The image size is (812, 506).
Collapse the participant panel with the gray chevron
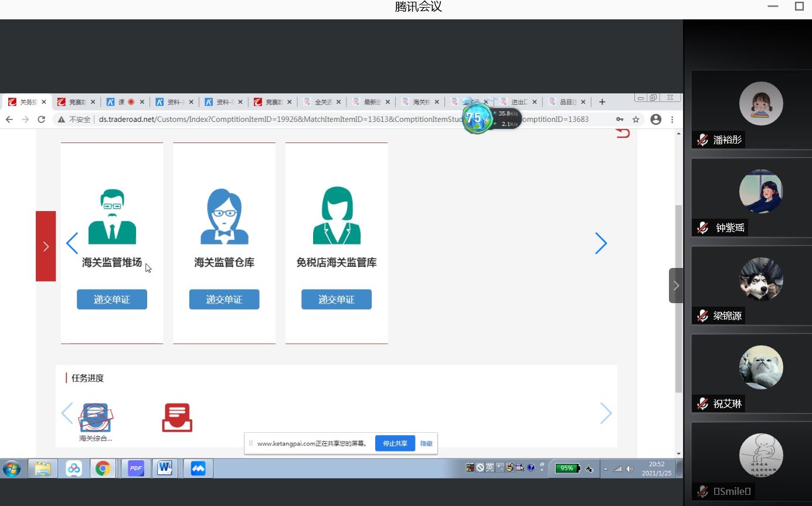[675, 286]
